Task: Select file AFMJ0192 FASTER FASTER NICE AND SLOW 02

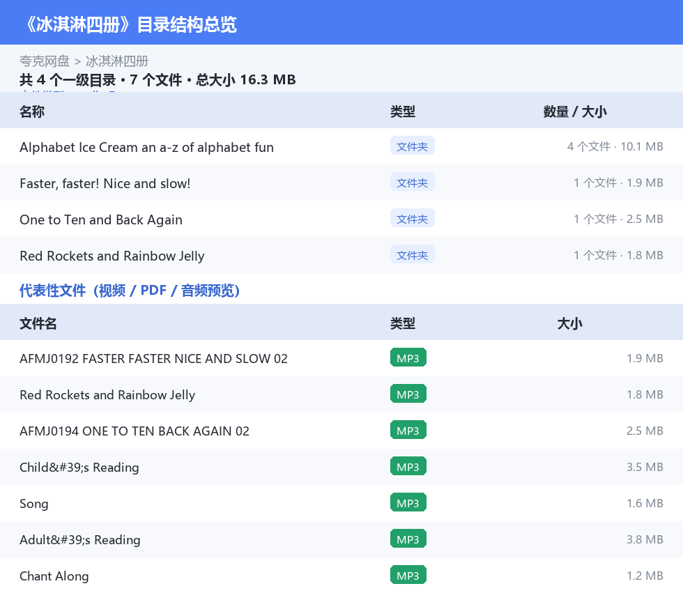Action: tap(341, 358)
